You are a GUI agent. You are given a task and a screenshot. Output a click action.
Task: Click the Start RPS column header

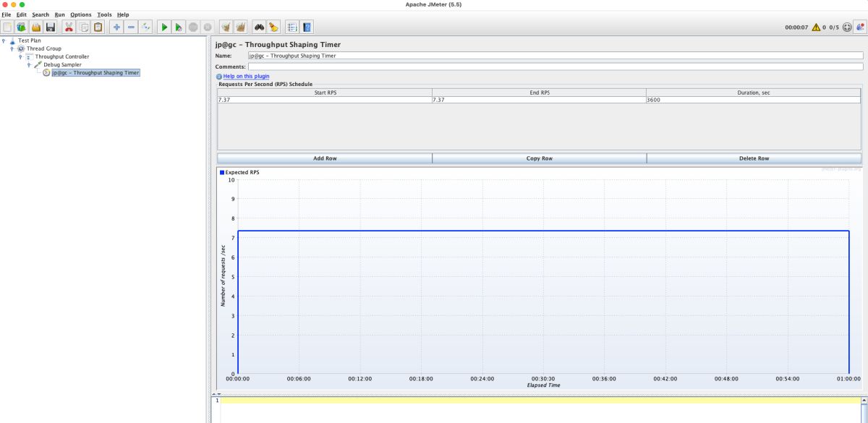325,93
